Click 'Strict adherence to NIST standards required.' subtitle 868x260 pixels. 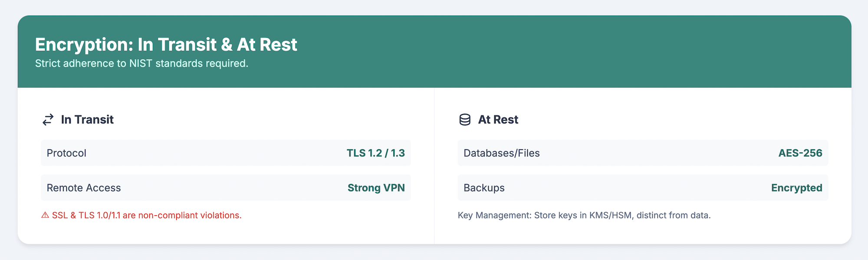(x=141, y=63)
